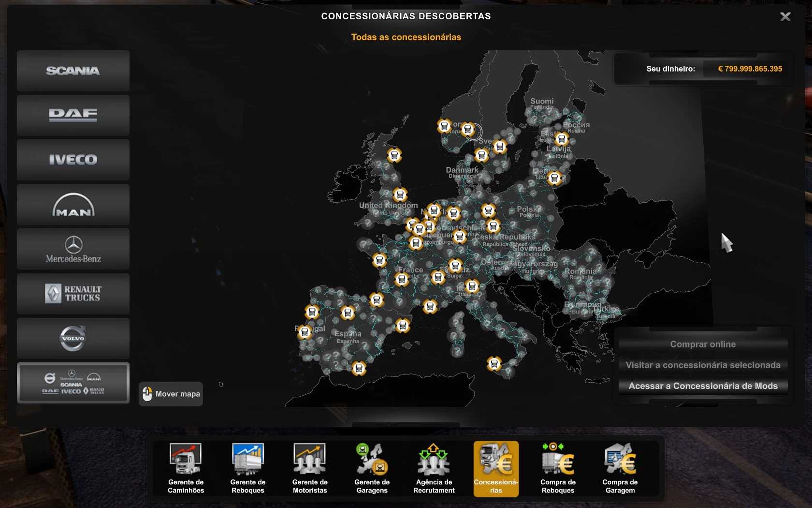Image resolution: width=812 pixels, height=508 pixels.
Task: Select dealership marker in Sicily
Action: pos(494,363)
